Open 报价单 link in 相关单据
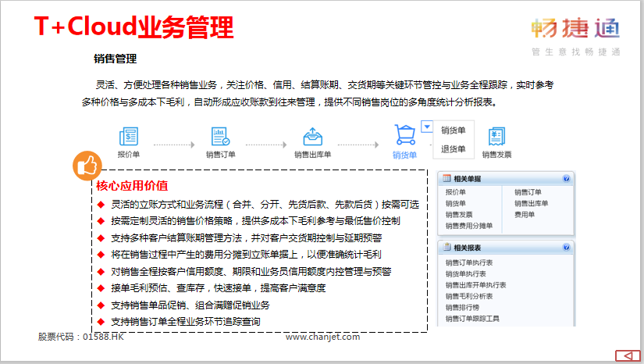 (x=455, y=192)
